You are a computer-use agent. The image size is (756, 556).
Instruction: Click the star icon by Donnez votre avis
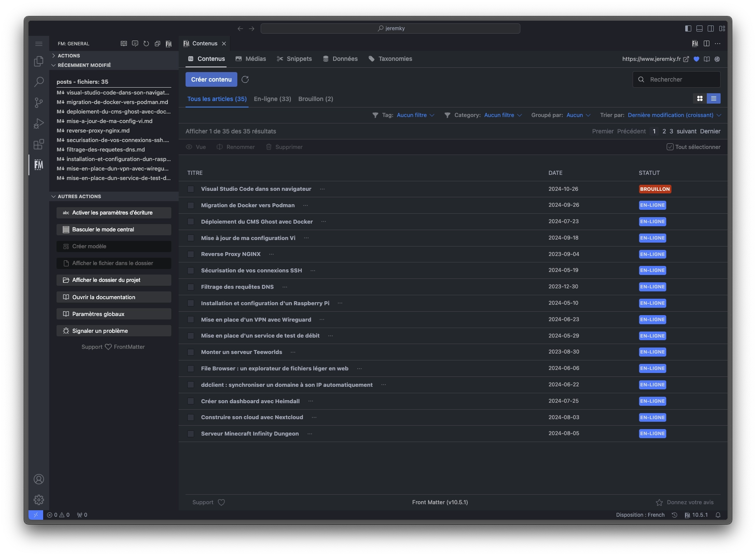pos(659,502)
